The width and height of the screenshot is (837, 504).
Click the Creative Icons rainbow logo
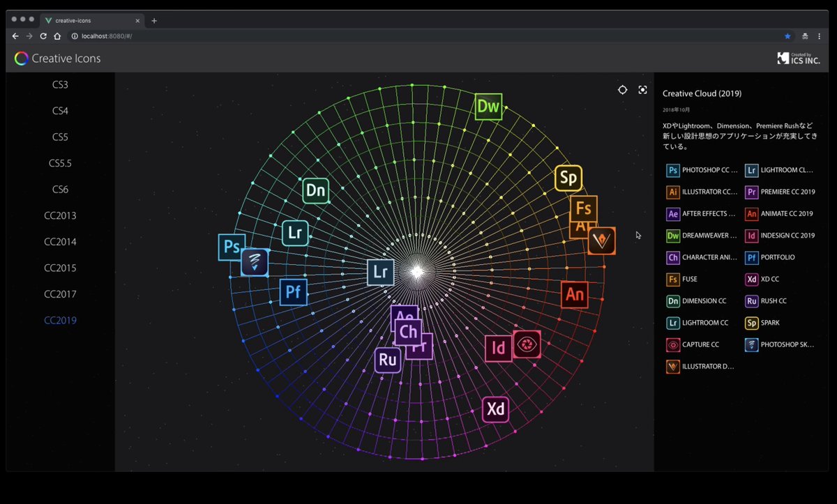click(22, 59)
